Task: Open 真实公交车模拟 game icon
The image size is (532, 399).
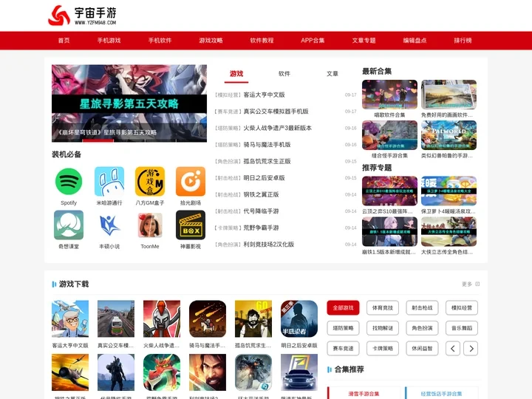Action: [x=116, y=318]
